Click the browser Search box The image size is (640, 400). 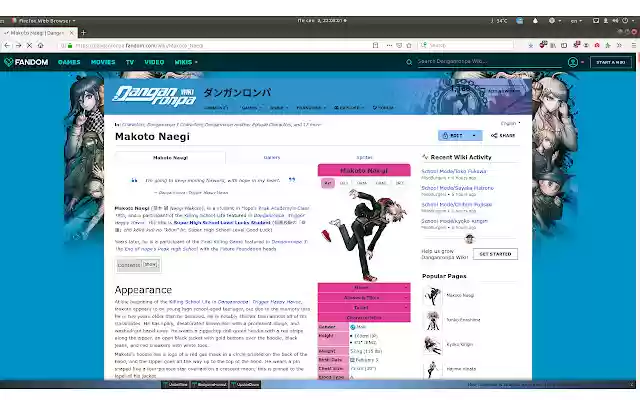point(467,45)
